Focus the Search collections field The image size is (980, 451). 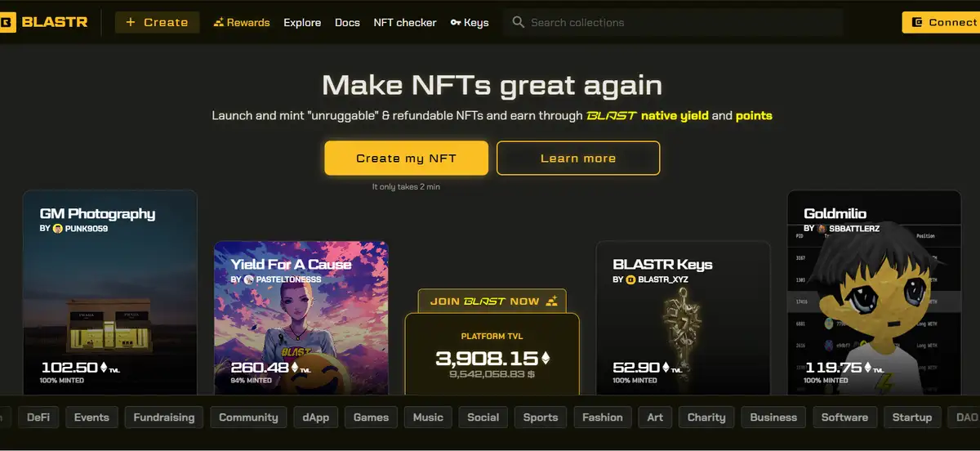[673, 23]
